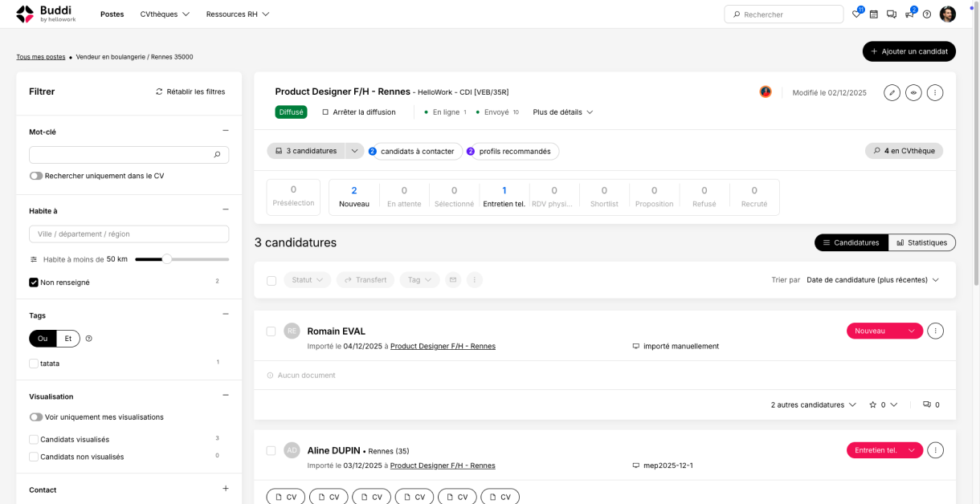Switch to the Statistiques tab
Screen dimensions: 980x504
click(x=921, y=242)
